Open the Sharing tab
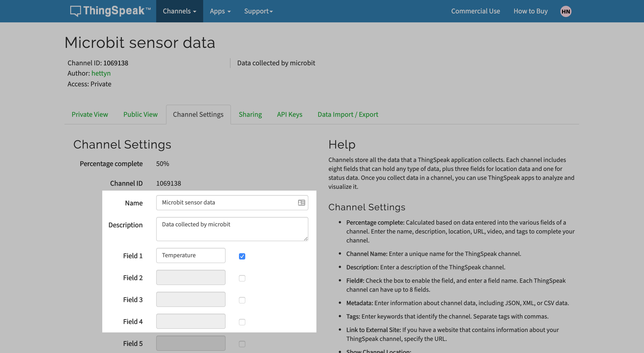This screenshot has width=644, height=353. click(x=250, y=114)
